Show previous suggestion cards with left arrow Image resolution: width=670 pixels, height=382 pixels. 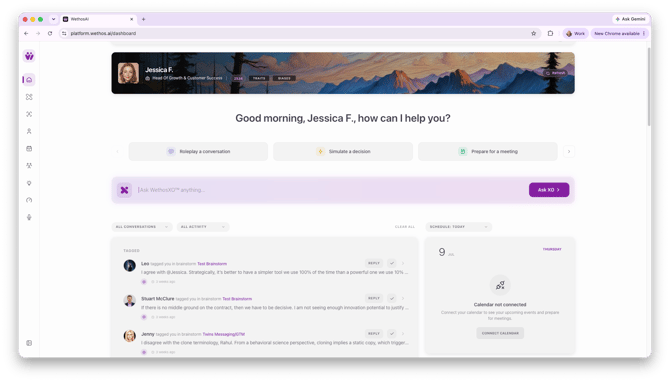[118, 151]
